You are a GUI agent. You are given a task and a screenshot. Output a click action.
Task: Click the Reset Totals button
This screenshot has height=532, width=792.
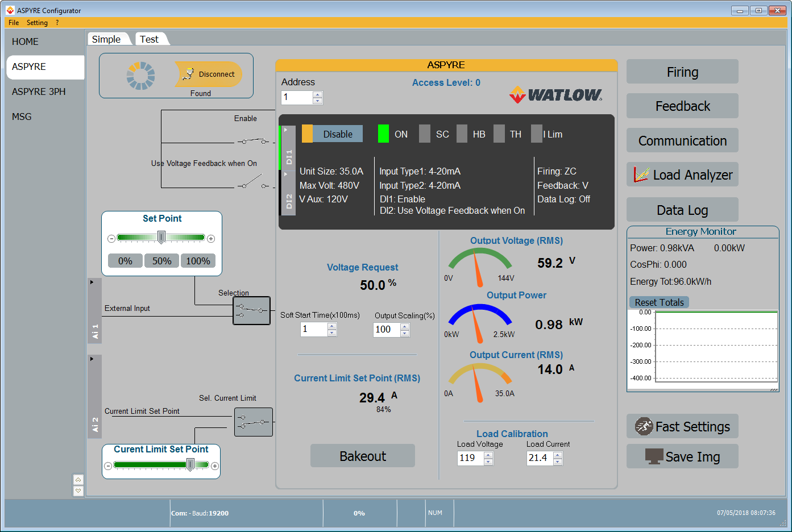tap(659, 302)
